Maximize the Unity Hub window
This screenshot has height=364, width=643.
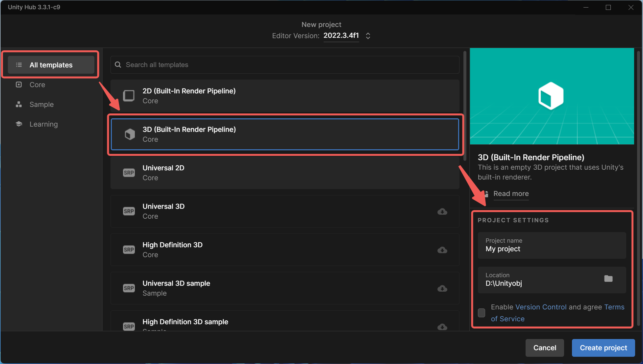pos(608,7)
